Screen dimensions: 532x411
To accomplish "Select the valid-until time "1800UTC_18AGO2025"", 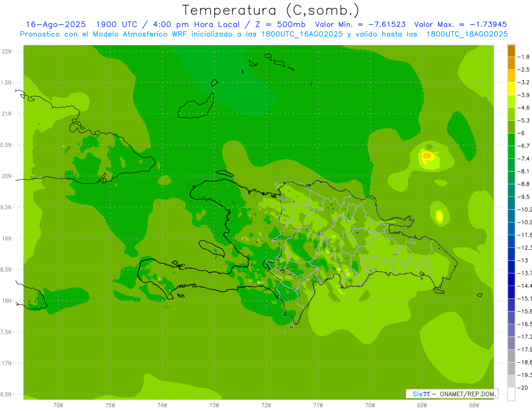I will click(x=467, y=34).
